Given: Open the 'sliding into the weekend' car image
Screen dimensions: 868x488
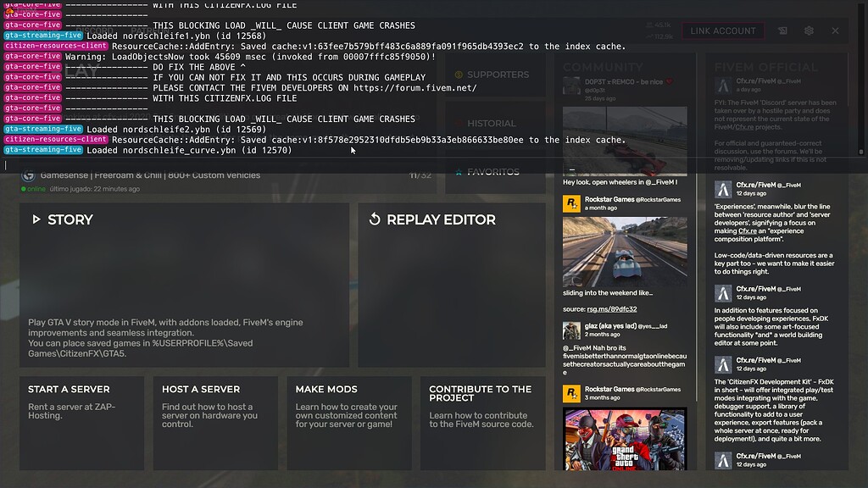Looking at the screenshot, I should pyautogui.click(x=625, y=252).
